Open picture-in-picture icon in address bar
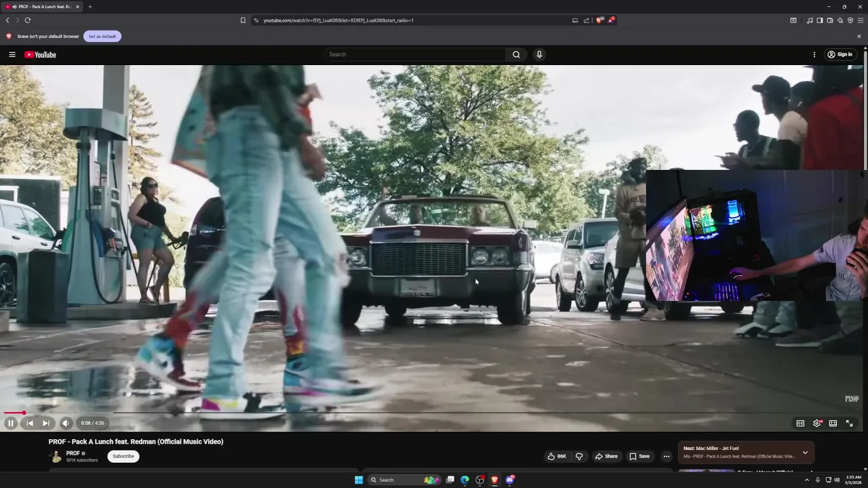 point(575,20)
